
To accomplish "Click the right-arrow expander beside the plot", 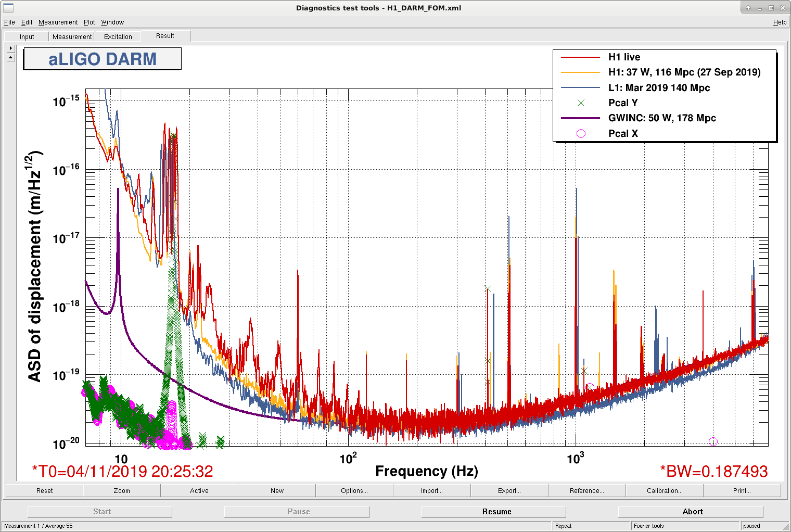I will (x=10, y=48).
